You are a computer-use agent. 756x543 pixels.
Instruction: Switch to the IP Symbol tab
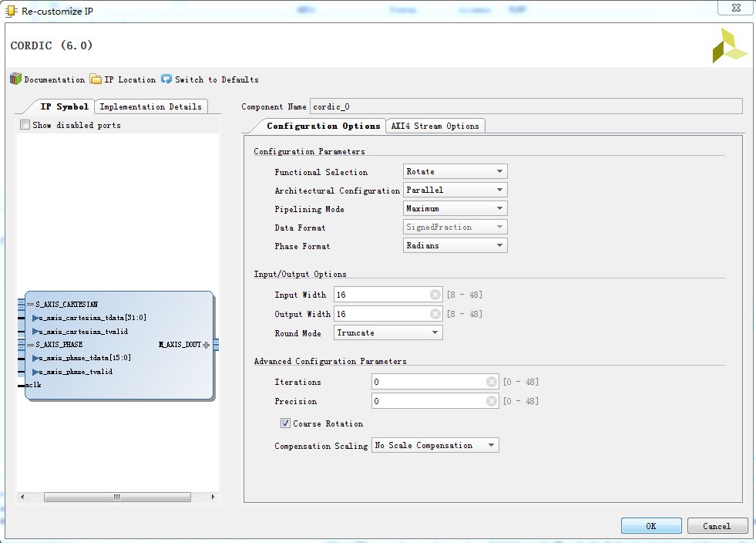[x=64, y=106]
